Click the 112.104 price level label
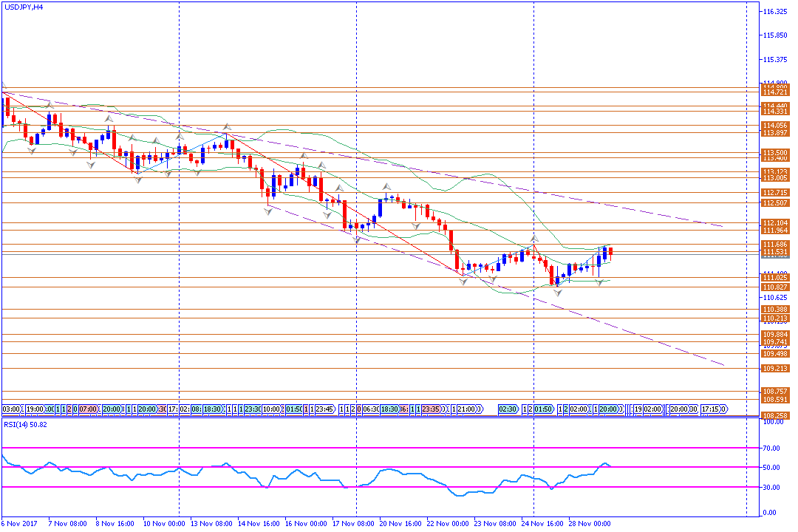Viewport: 798px width, 532px height. coord(775,223)
